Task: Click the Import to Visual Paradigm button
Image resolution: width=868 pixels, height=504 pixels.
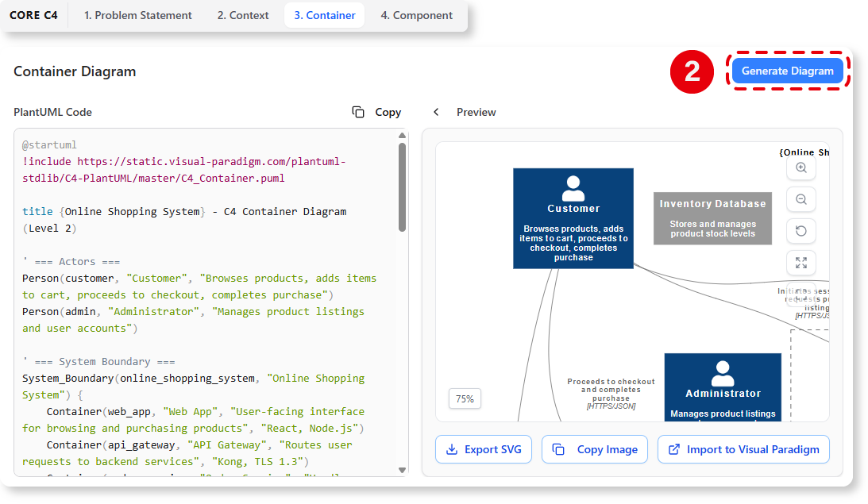Action: [x=743, y=449]
